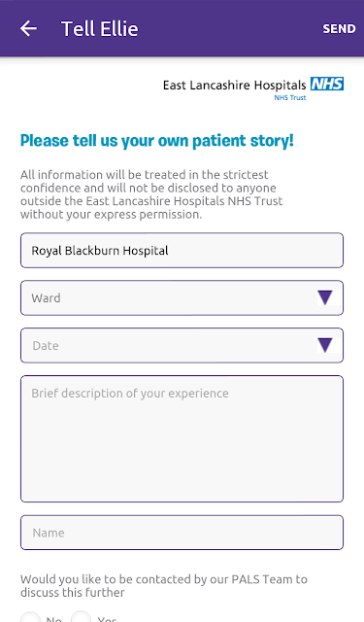Click the Yes option label
Screen dimensions: 364x622
107,619
